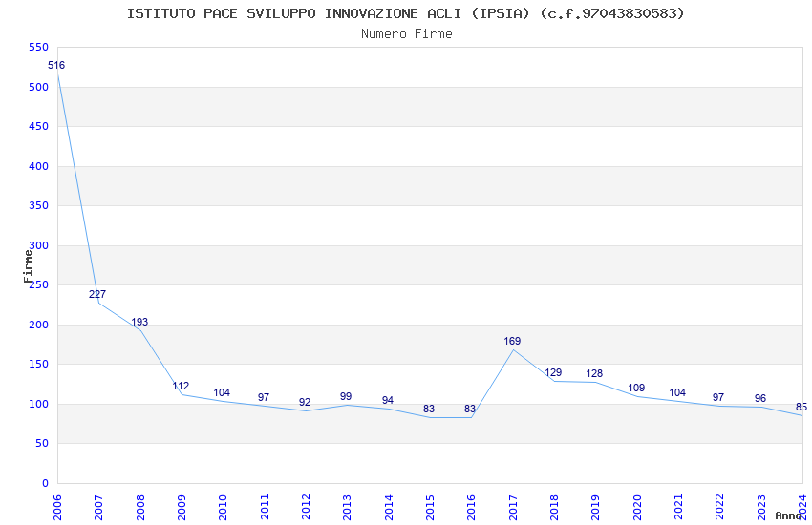
Task: Click the y-axis value 200
Action: tap(39, 325)
